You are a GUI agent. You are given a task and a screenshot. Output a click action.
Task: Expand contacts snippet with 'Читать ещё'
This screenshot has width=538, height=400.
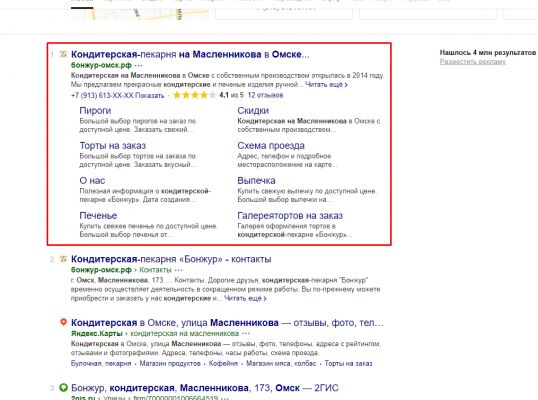click(245, 298)
